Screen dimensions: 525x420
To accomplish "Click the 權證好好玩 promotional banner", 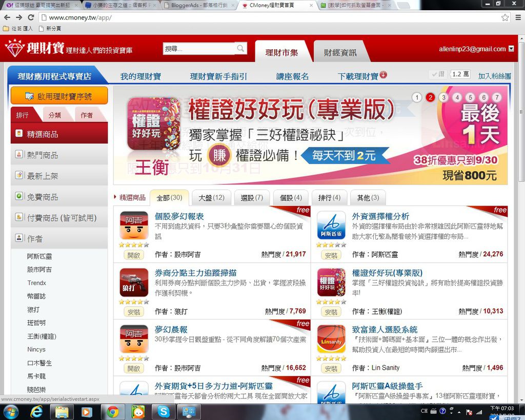I will click(310, 135).
